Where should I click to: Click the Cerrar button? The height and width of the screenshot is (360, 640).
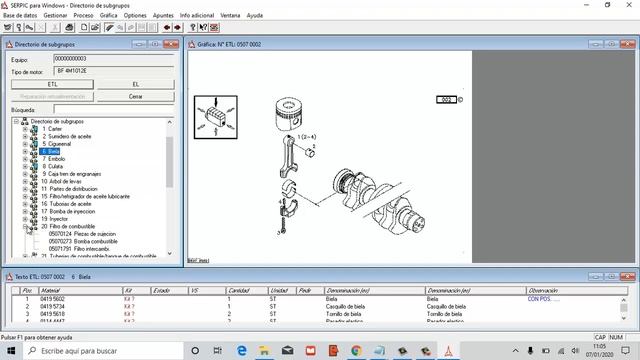(136, 96)
